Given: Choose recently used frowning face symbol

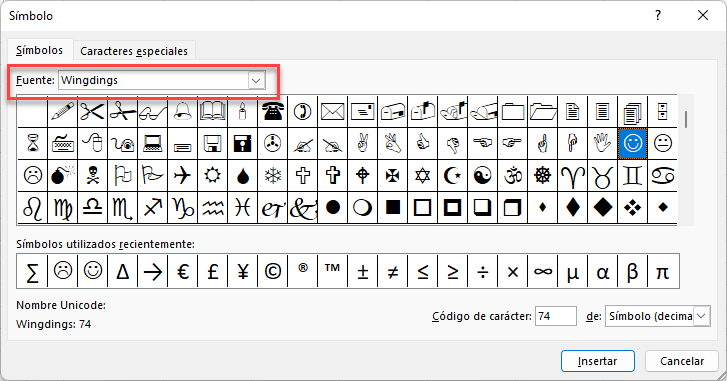Looking at the screenshot, I should point(63,271).
